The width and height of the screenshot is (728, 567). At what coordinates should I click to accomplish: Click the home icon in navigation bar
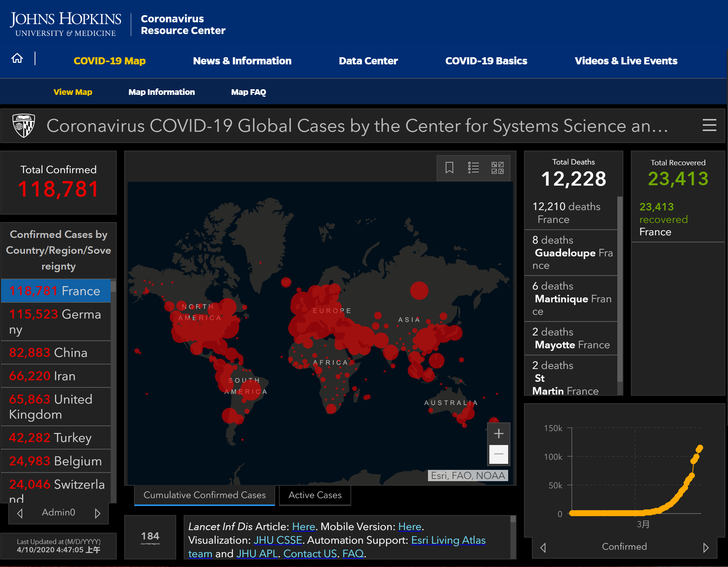pyautogui.click(x=17, y=58)
